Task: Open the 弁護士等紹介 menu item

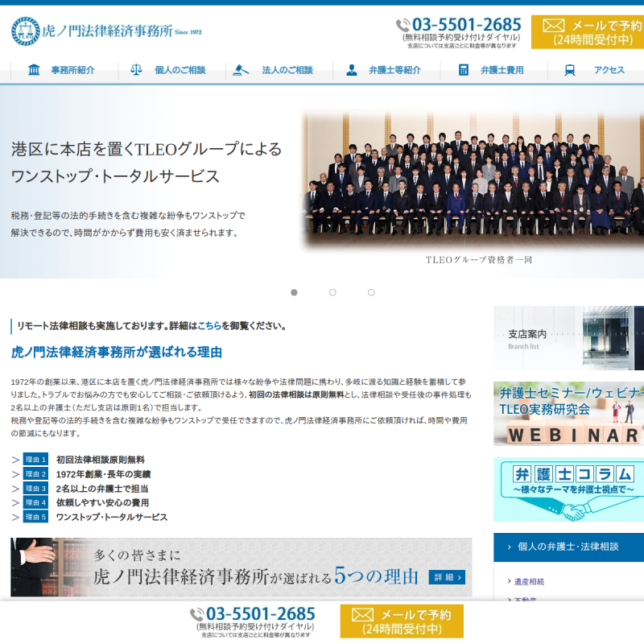Action: click(x=386, y=70)
